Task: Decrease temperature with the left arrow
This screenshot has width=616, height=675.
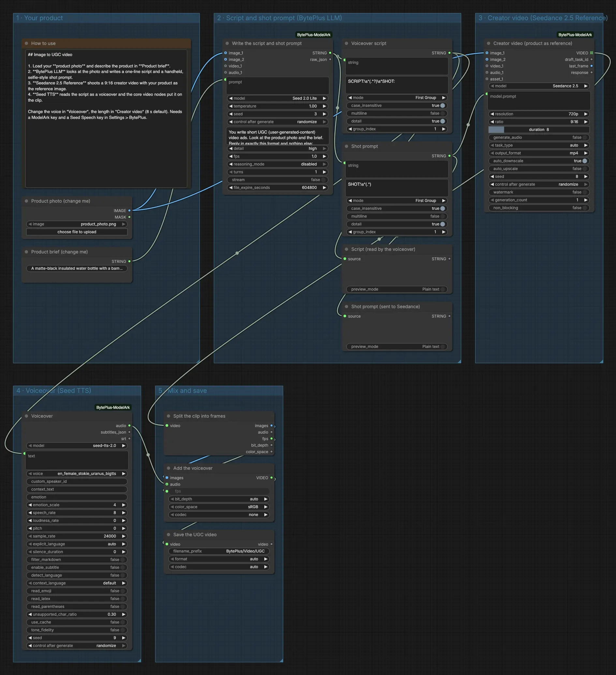Action: coord(230,106)
